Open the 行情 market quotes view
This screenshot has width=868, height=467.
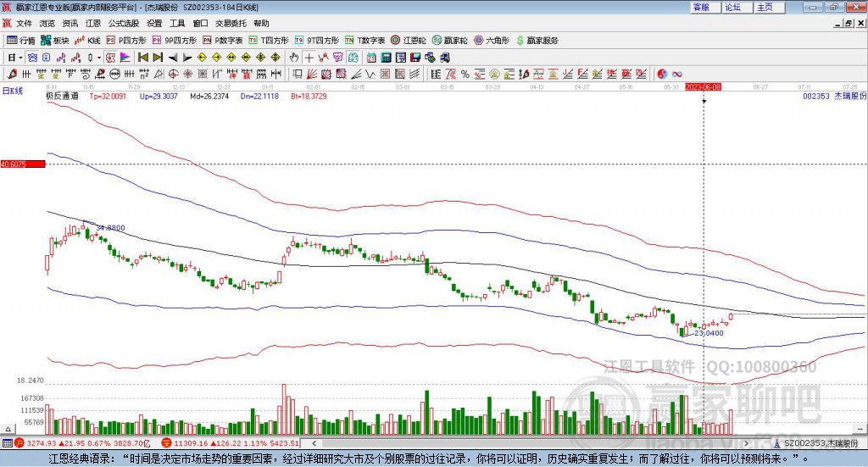point(22,40)
